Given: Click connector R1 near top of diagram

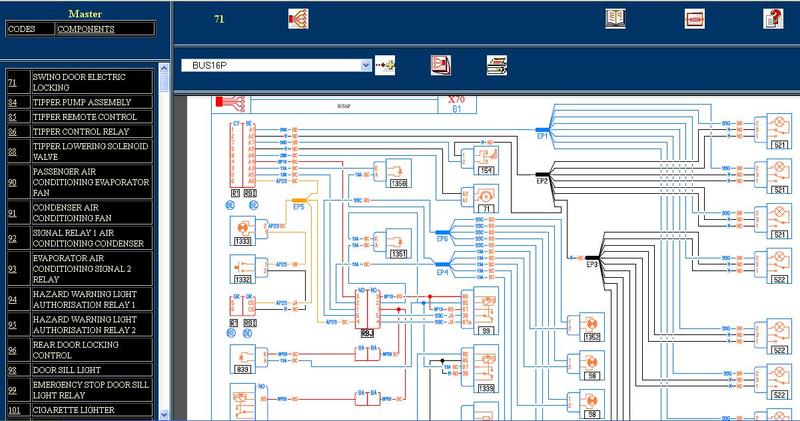Looking at the screenshot, I should point(235,193).
